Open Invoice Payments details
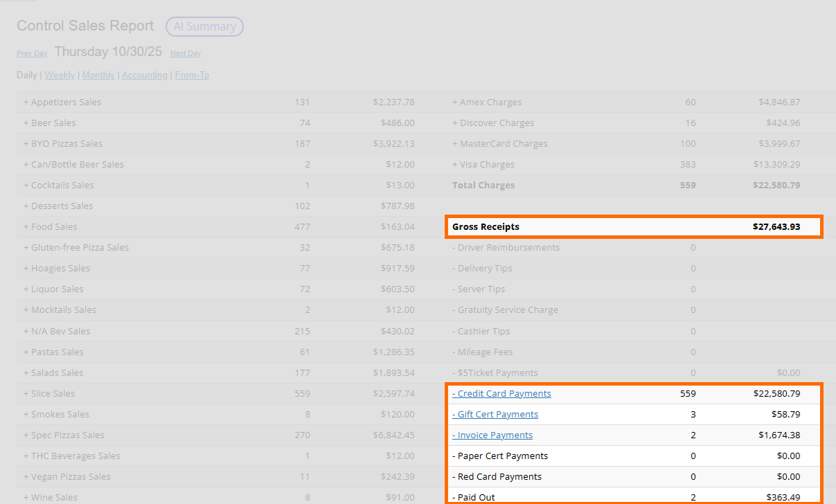Image resolution: width=836 pixels, height=504 pixels. [x=495, y=435]
